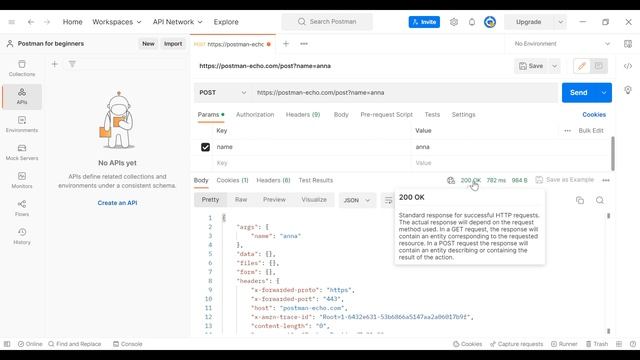
Task: Search the response body
Action: tap(600, 200)
